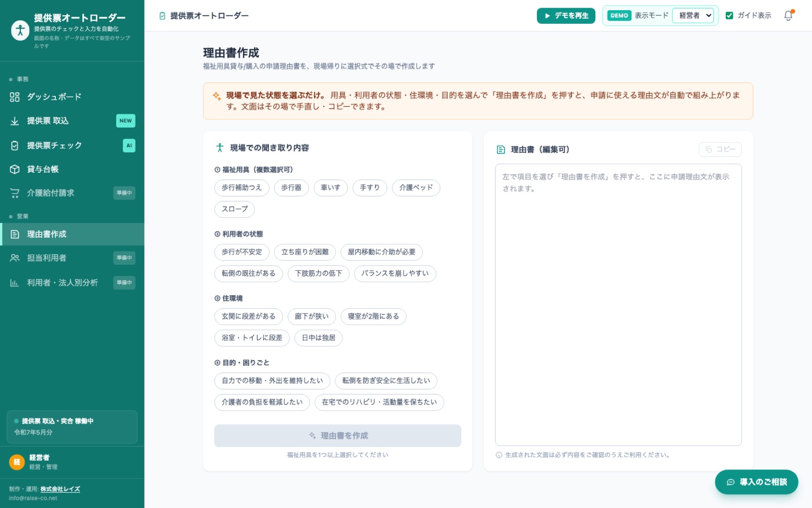Select the 浴室・トイレに段差 chip

[x=252, y=338]
